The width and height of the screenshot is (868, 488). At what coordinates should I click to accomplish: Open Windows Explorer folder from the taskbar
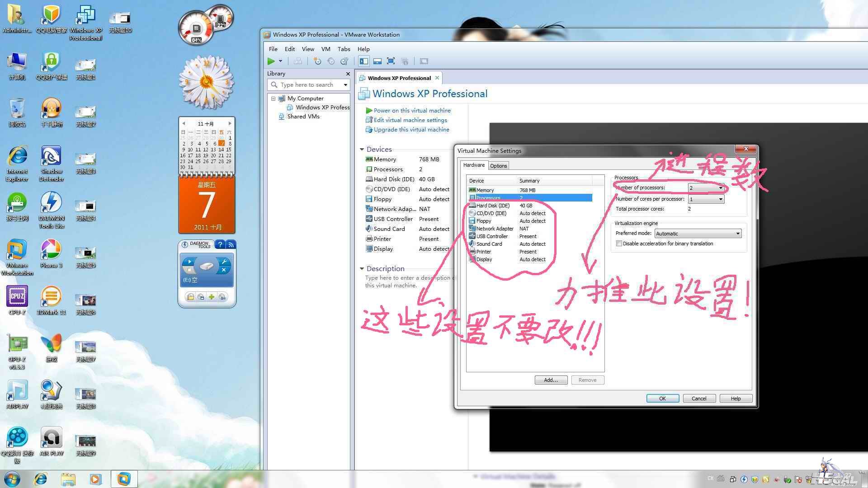tap(68, 479)
